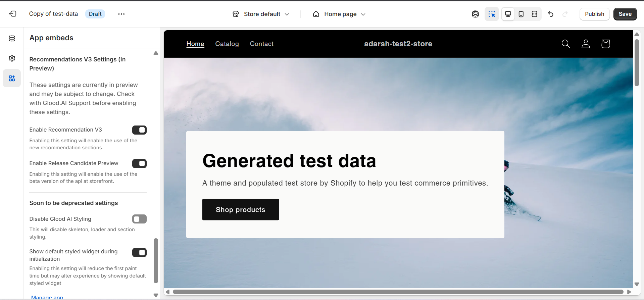Click 'new recommendation sections' description text
Screen dimensions: 644x300
83,144
